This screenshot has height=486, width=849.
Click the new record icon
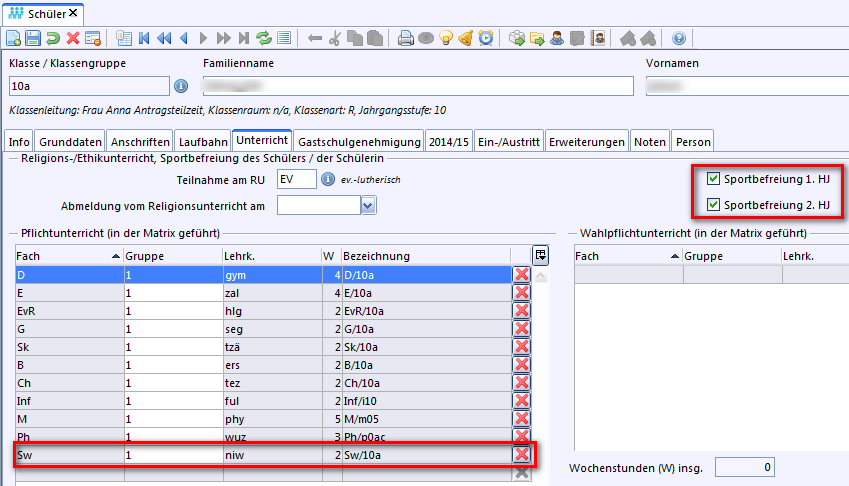14,39
